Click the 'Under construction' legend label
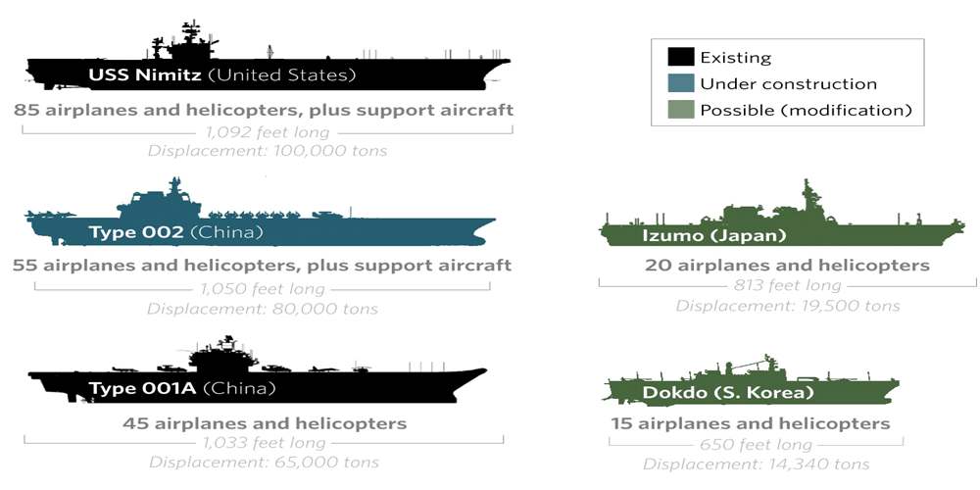This screenshot has height=490, width=980. (788, 83)
